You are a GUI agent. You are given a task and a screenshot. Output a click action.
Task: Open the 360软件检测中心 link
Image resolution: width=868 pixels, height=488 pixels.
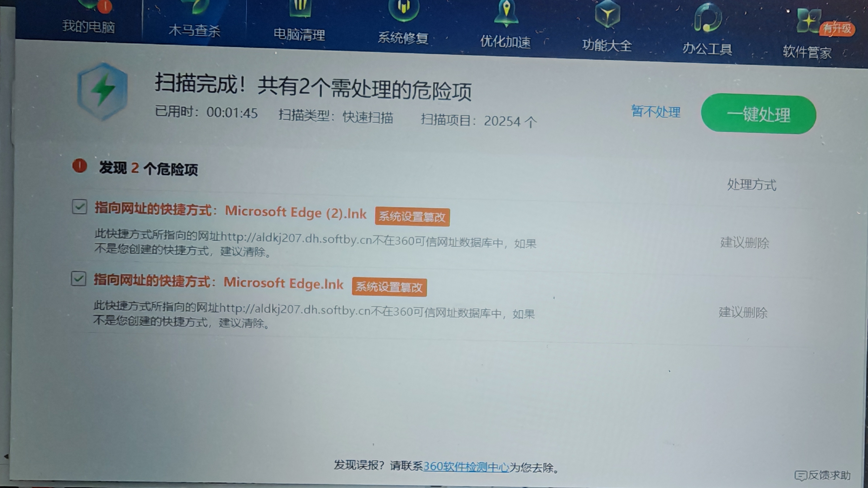tap(466, 467)
